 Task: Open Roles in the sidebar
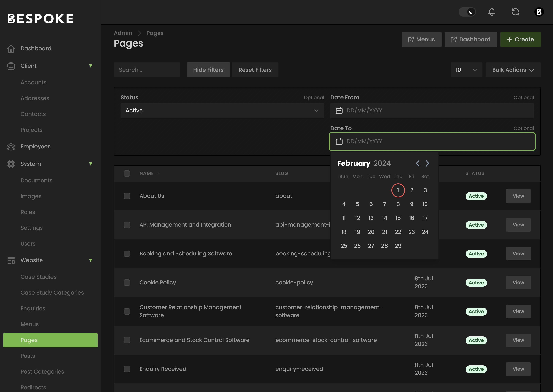coord(28,212)
